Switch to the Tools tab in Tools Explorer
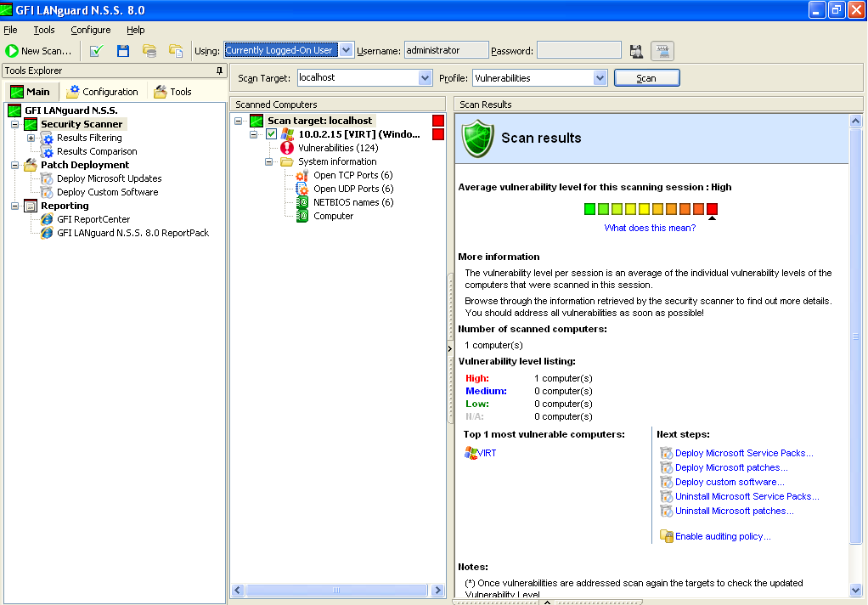Screen dimensions: 868x605 (x=172, y=92)
